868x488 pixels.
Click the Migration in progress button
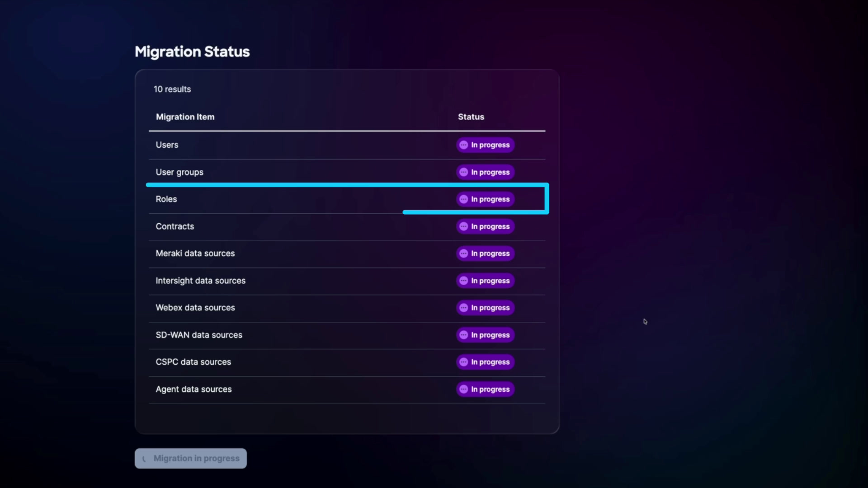tap(191, 458)
